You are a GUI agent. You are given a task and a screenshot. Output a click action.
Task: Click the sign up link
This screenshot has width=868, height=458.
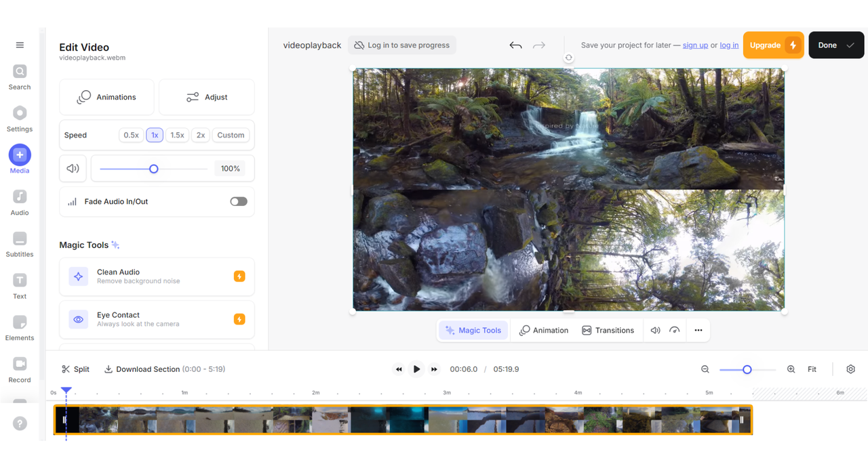695,45
